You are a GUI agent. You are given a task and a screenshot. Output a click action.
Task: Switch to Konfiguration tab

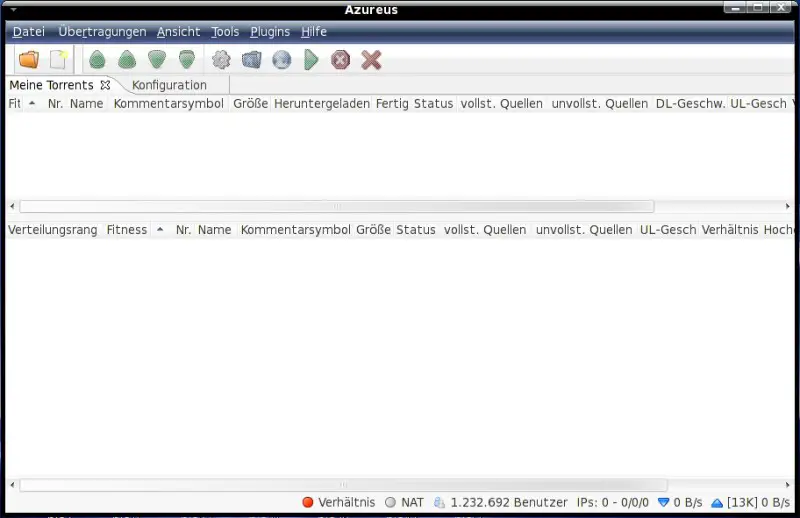pyautogui.click(x=169, y=85)
